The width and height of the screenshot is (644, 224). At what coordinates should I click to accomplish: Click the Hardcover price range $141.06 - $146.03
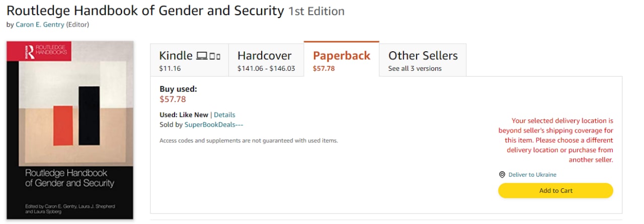[266, 68]
